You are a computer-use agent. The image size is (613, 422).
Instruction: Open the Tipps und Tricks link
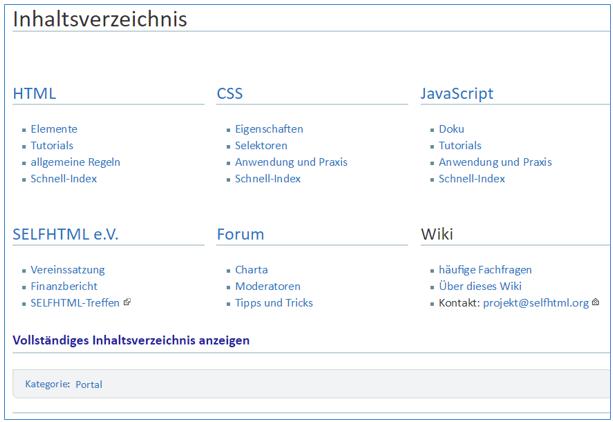pos(274,303)
